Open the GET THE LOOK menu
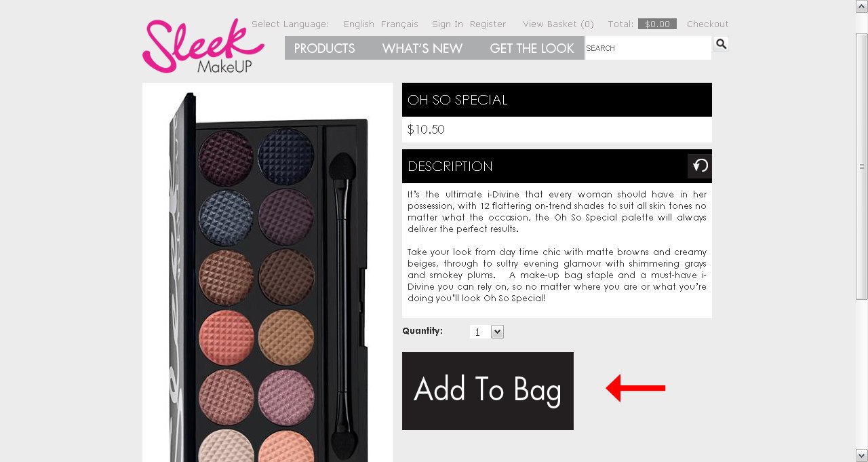 pyautogui.click(x=532, y=48)
